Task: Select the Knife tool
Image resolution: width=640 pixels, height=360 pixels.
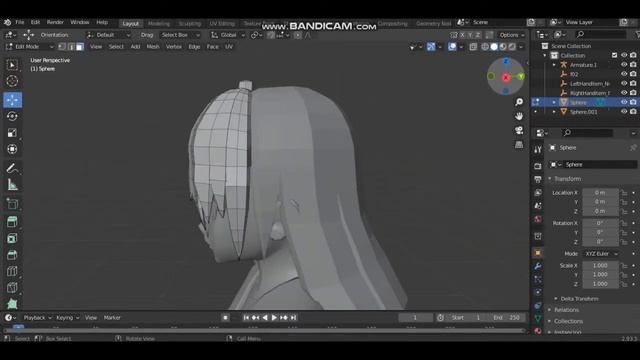Action: click(x=12, y=287)
